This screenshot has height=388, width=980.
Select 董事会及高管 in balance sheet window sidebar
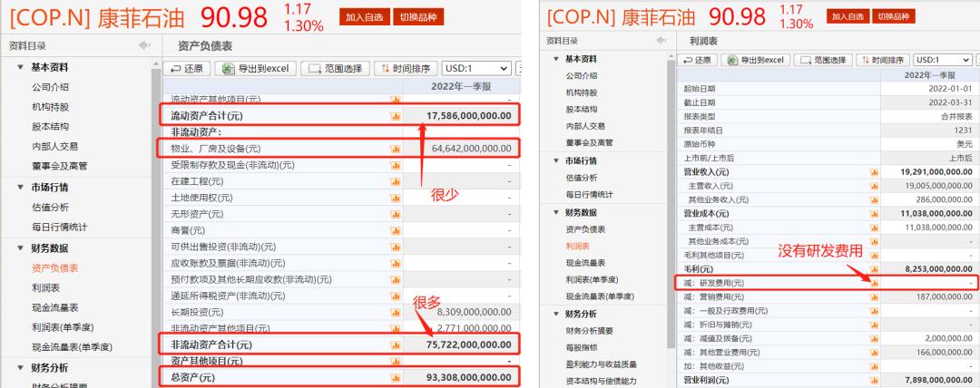pos(59,166)
